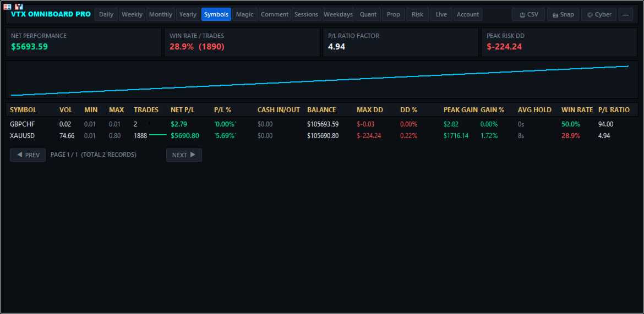
Task: Click the blue equity curve chart
Action: click(x=321, y=80)
